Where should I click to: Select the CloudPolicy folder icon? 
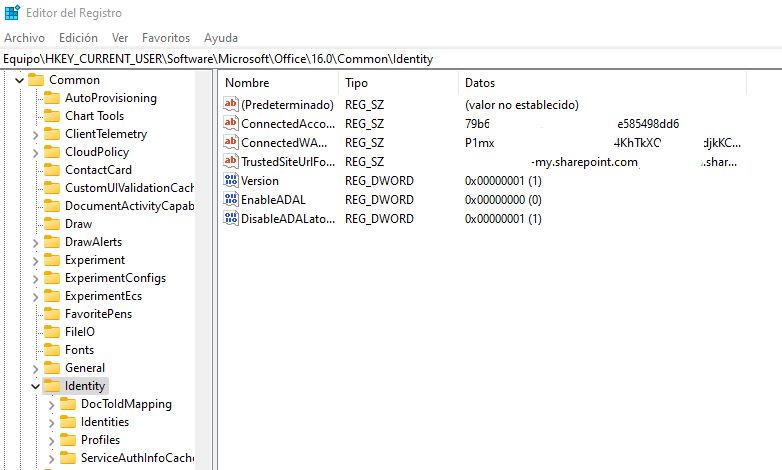[52, 152]
